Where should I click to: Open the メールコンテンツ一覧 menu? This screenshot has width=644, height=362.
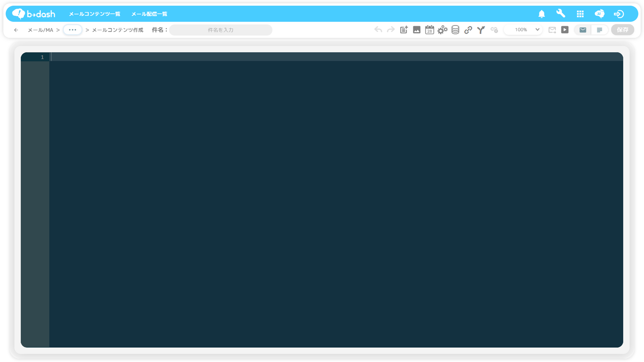(94, 14)
